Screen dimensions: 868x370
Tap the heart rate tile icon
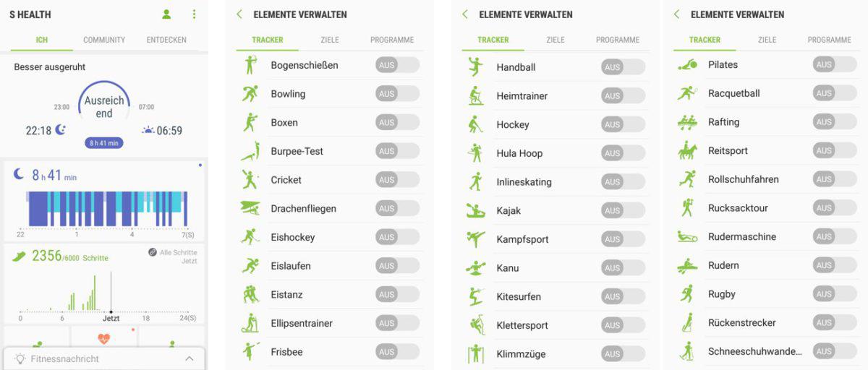pos(104,338)
